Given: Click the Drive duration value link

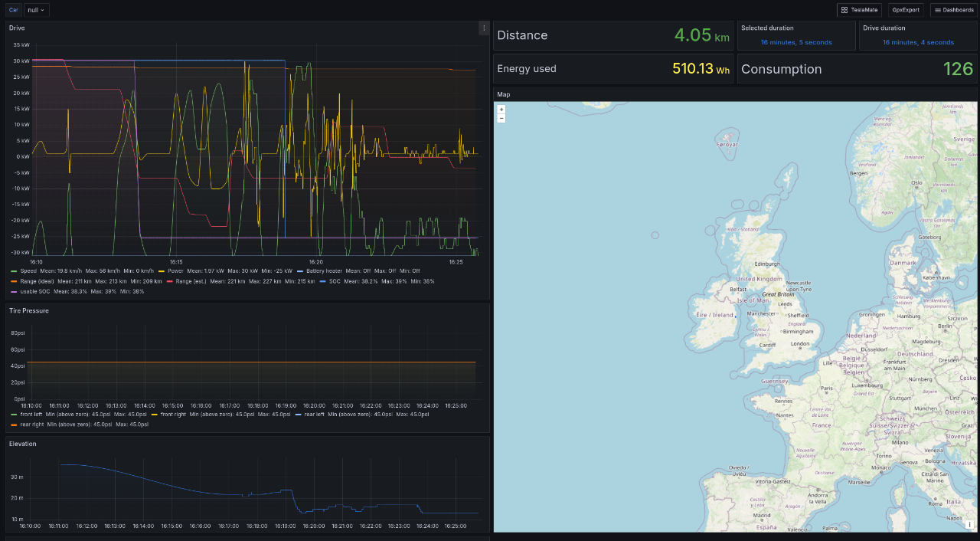Looking at the screenshot, I should click(x=918, y=42).
